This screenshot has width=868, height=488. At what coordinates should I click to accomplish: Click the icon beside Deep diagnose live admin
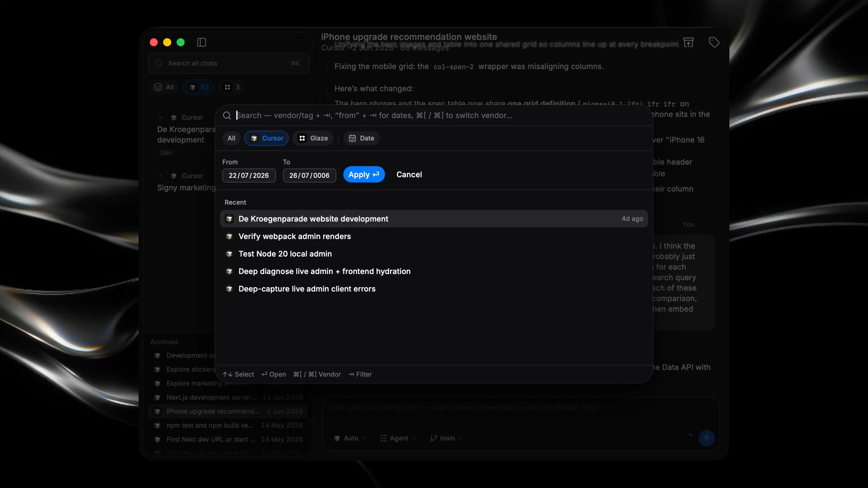pyautogui.click(x=229, y=271)
